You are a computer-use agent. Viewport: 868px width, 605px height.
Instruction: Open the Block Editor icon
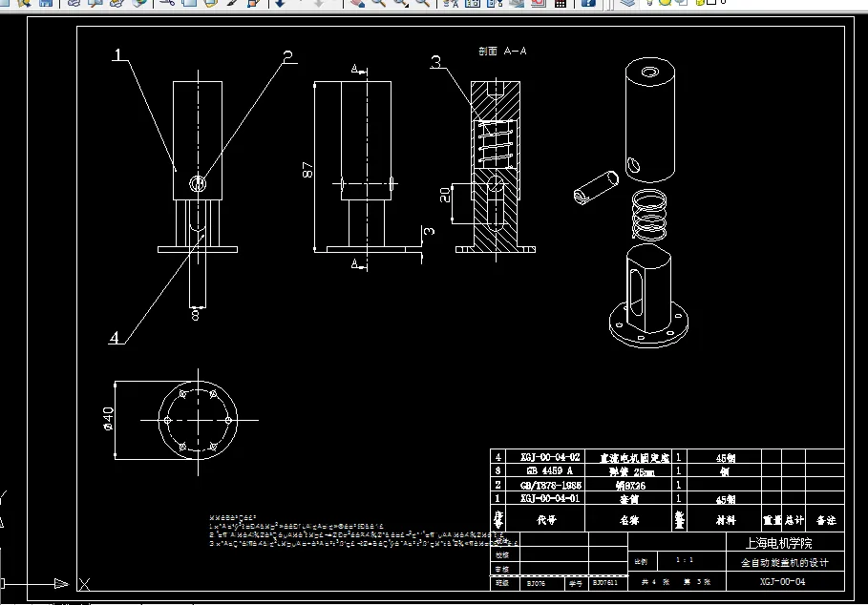(x=254, y=2)
